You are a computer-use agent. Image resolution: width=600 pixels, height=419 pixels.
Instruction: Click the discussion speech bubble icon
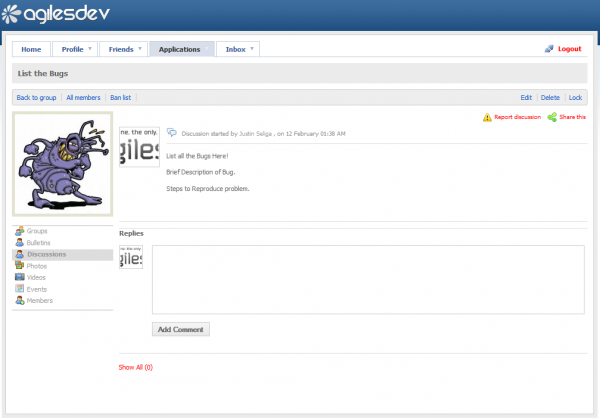click(x=172, y=133)
